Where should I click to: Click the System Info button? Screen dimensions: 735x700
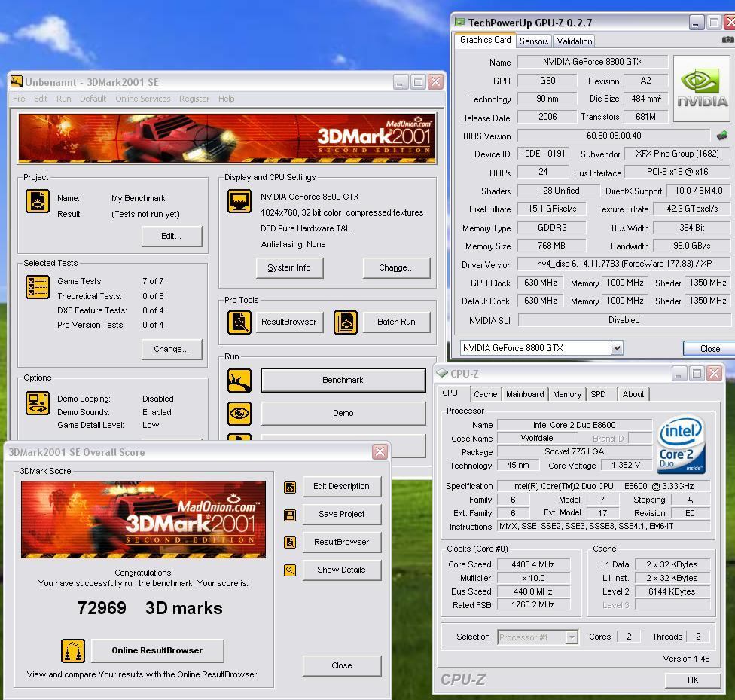pyautogui.click(x=289, y=267)
